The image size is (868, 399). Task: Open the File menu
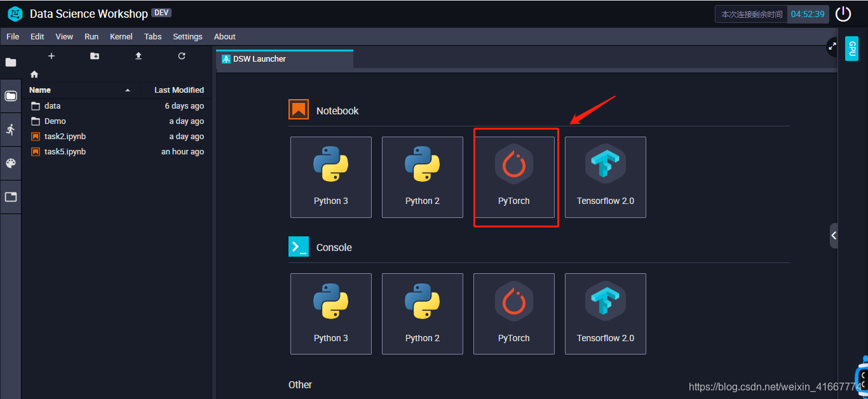[x=13, y=37]
